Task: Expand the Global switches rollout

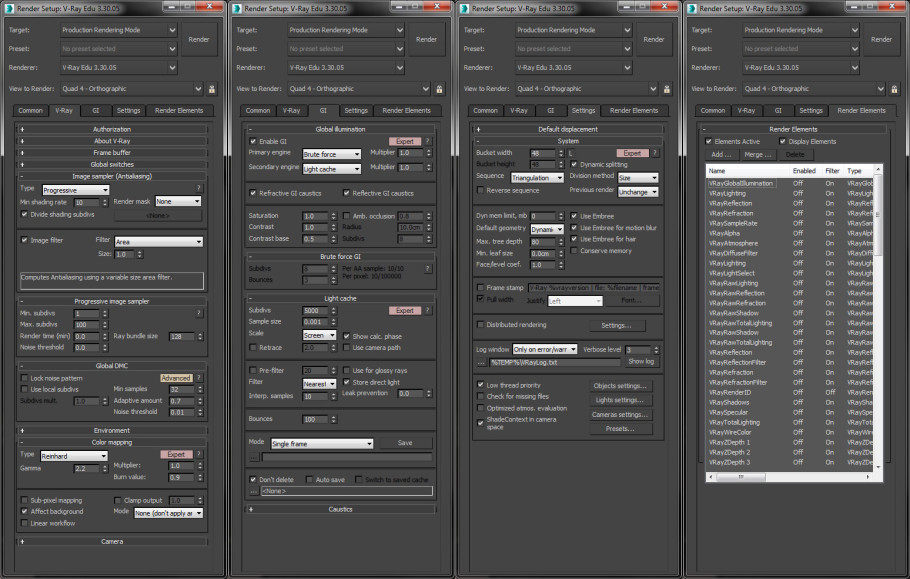Action: click(111, 164)
